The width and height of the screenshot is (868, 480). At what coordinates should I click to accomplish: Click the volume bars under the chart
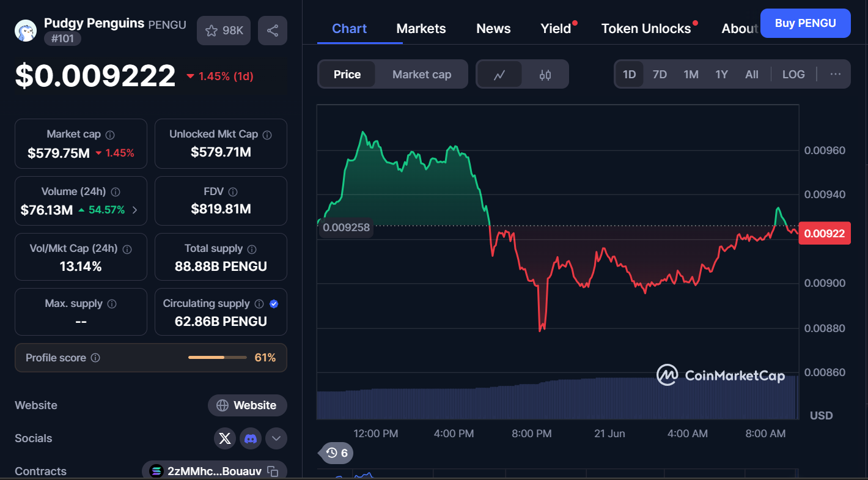pyautogui.click(x=557, y=397)
